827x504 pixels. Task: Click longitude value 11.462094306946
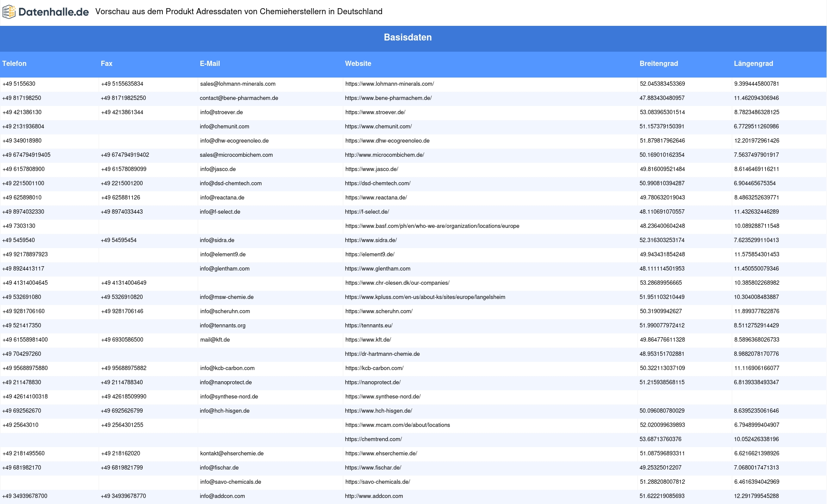click(756, 98)
